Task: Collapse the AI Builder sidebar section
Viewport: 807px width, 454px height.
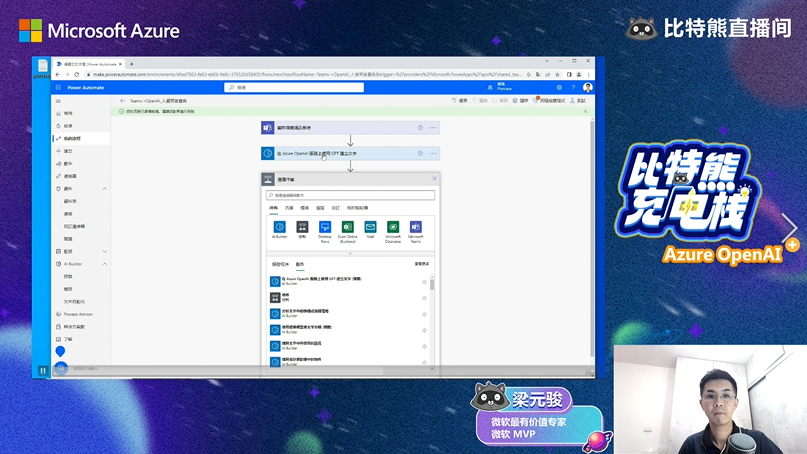Action: tap(104, 264)
